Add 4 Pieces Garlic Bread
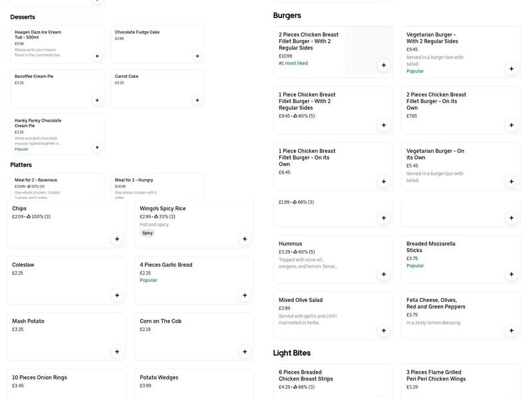 [x=245, y=295]
